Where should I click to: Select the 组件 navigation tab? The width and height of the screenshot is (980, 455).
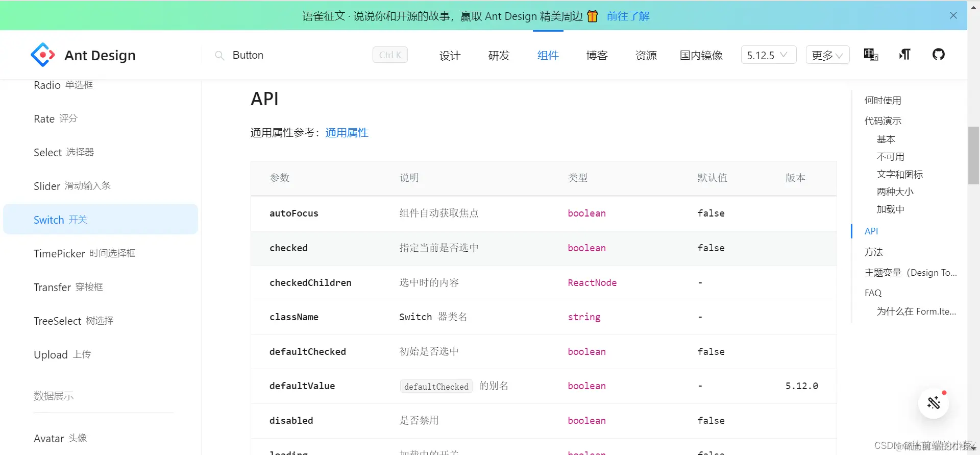pyautogui.click(x=548, y=55)
